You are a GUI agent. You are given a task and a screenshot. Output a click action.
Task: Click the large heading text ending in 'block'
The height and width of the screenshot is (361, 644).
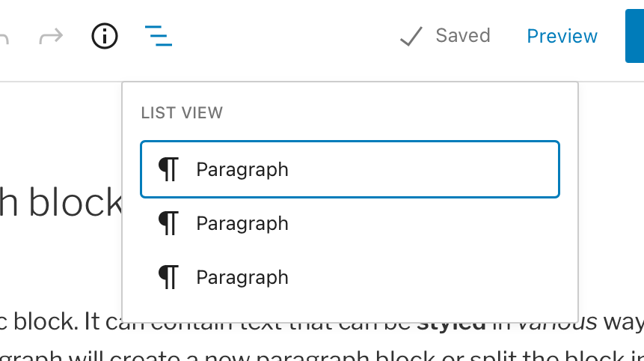tap(61, 202)
